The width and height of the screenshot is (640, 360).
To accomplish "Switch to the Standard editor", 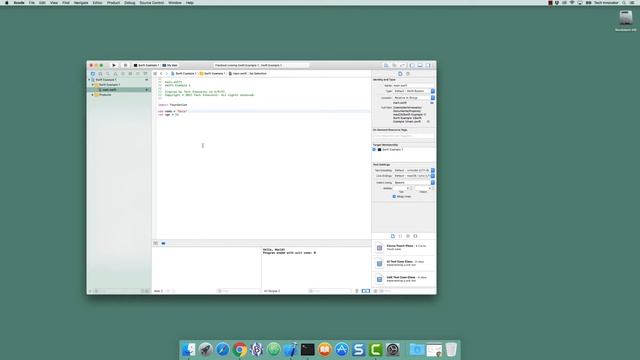I will pyautogui.click(x=386, y=65).
